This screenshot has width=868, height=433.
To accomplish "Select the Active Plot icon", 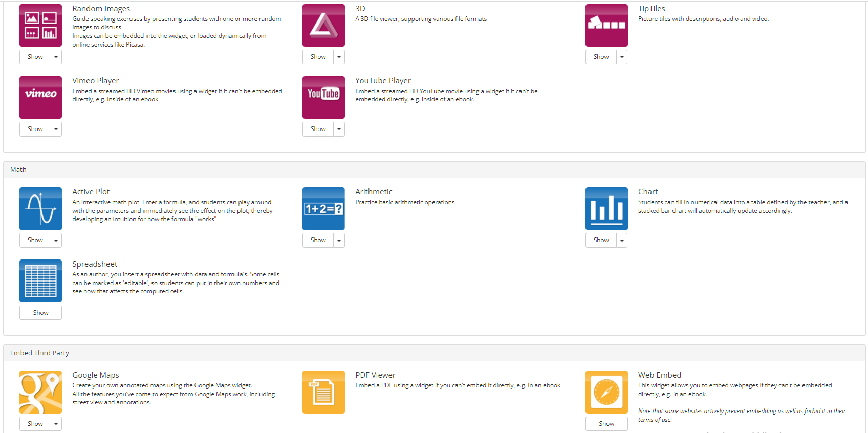I will pyautogui.click(x=40, y=209).
